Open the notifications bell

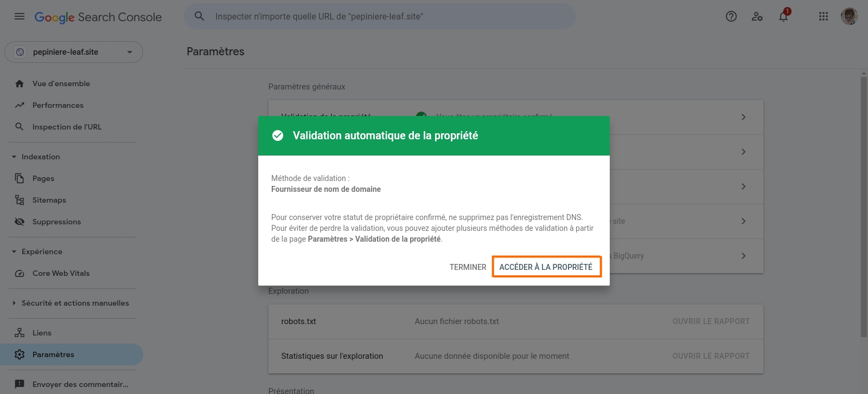[783, 17]
